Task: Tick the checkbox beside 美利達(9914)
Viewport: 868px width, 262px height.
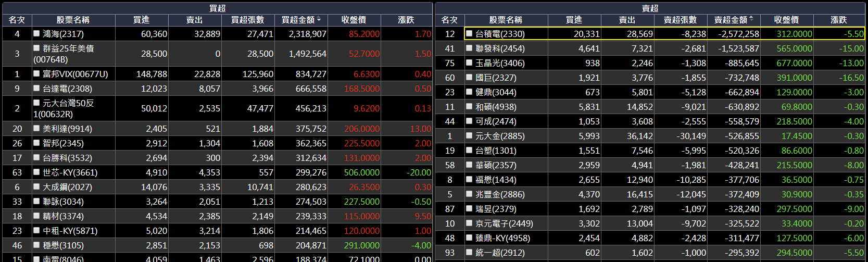Action: [36, 129]
